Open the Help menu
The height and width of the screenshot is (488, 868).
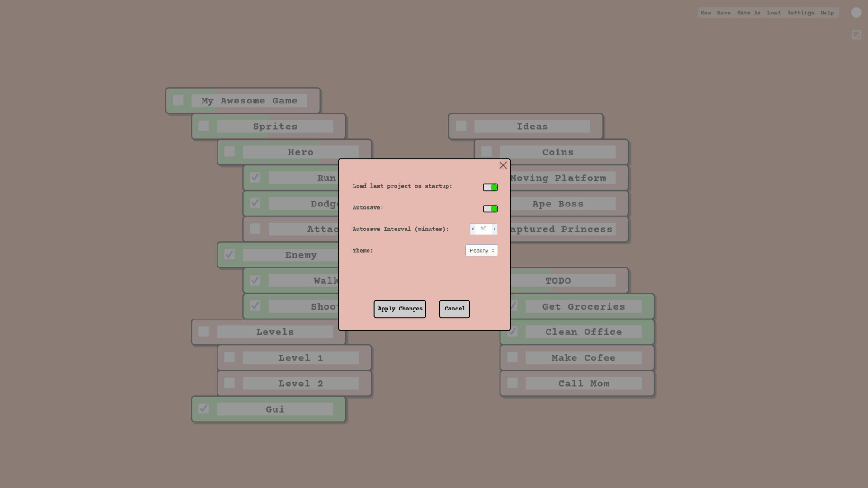click(x=827, y=13)
